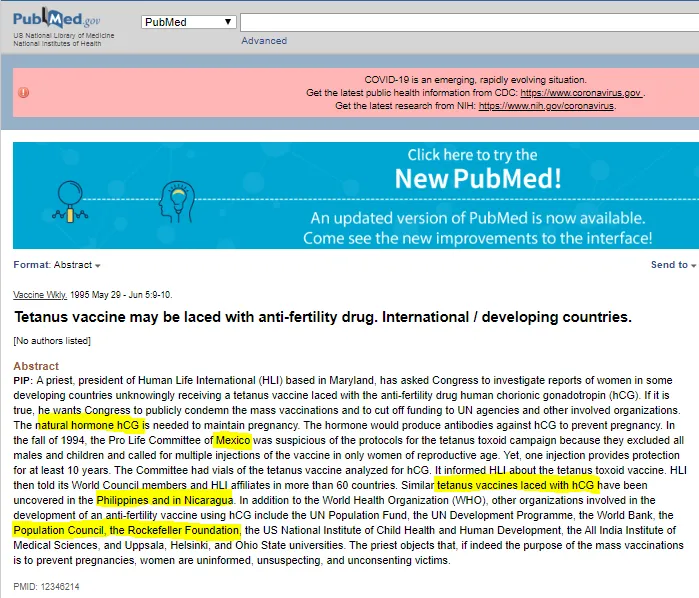Click the red COVID-19 alert icon
This screenshot has height=598, width=699.
(x=24, y=92)
